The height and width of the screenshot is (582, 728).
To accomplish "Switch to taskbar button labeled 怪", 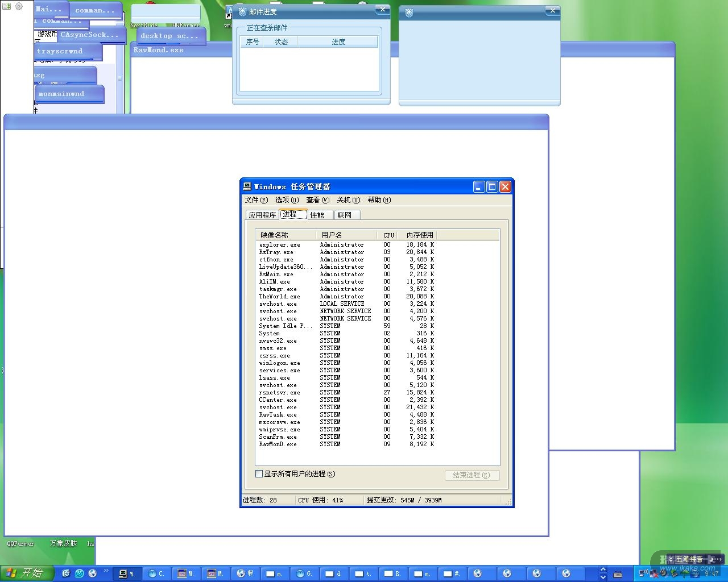I will [245, 573].
